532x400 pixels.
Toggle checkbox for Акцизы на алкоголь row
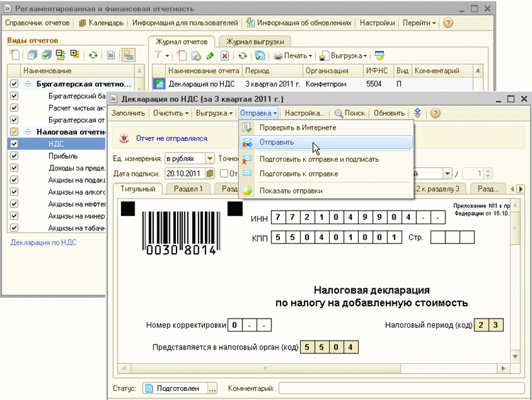click(14, 192)
